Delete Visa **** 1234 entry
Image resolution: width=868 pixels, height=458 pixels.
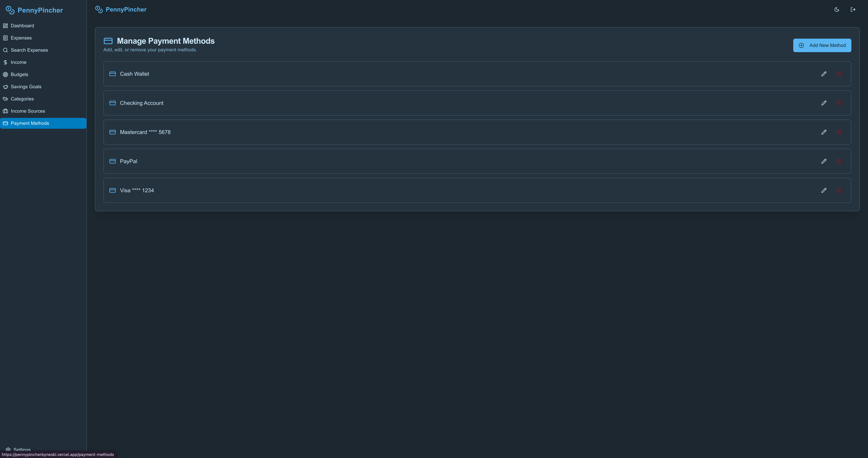[839, 190]
